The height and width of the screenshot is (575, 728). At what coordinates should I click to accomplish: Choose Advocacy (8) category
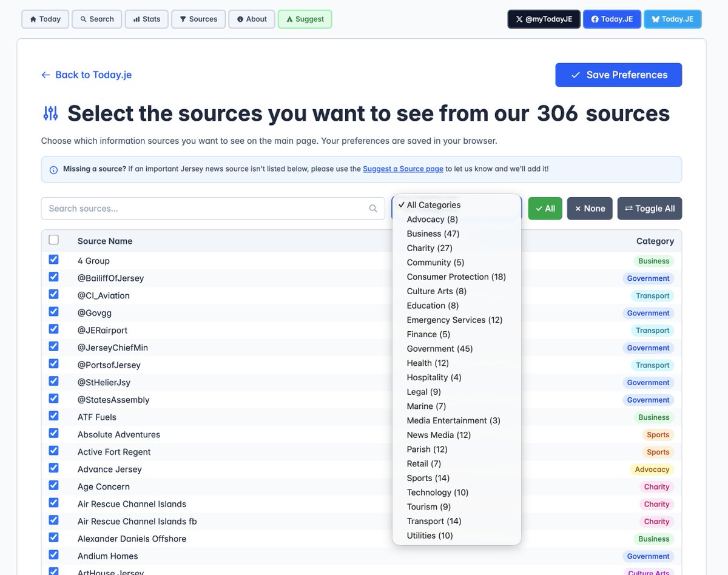pos(456,220)
